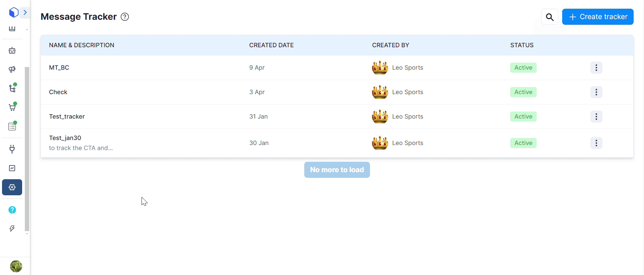This screenshot has height=275, width=644.
Task: Click the help icon beside Message Tracker title
Action: tap(125, 17)
